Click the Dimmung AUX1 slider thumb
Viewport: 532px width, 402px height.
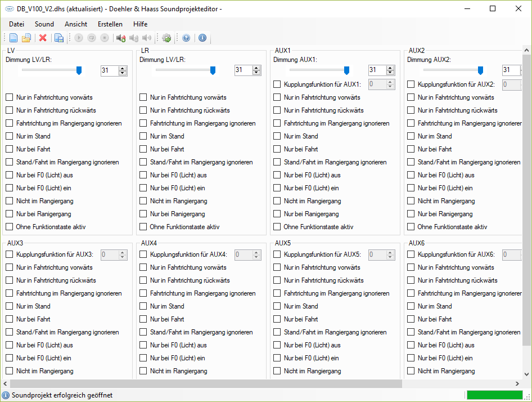pos(346,70)
